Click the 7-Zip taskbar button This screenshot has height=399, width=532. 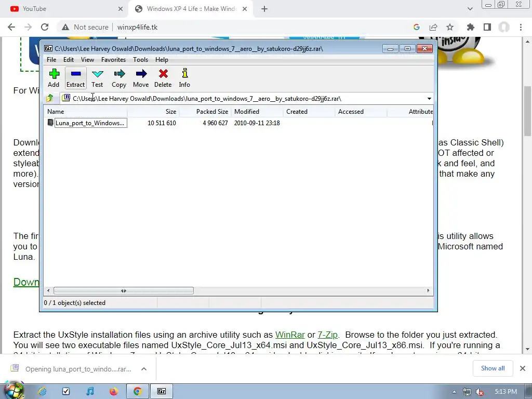[x=162, y=392]
